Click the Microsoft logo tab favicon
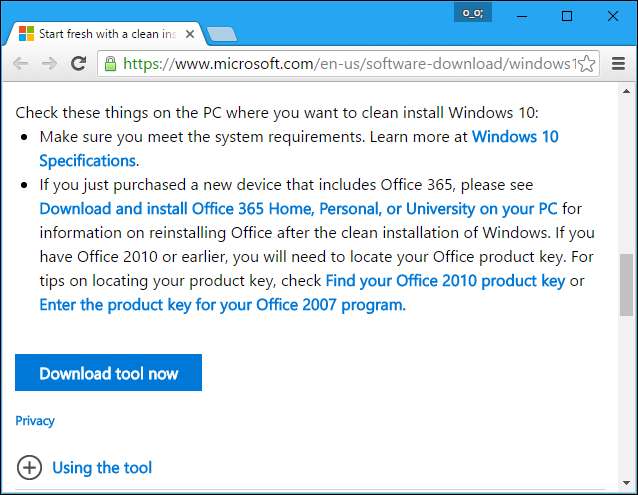 (24, 33)
